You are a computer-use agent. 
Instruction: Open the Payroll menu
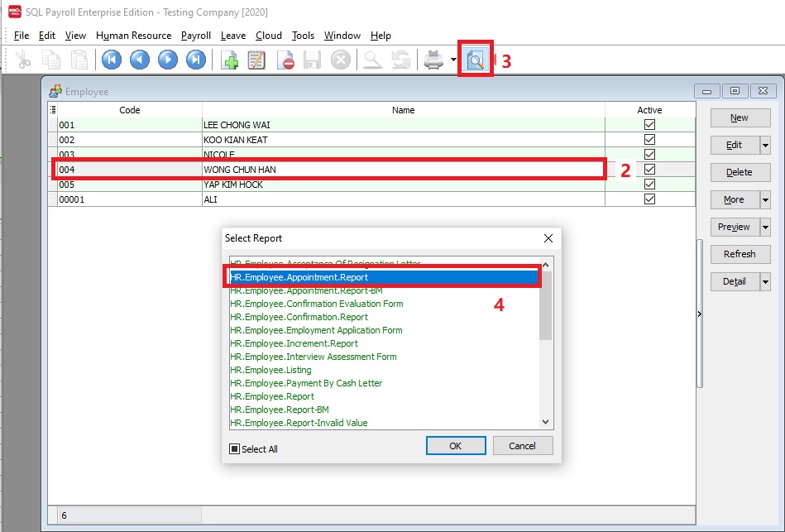(196, 36)
